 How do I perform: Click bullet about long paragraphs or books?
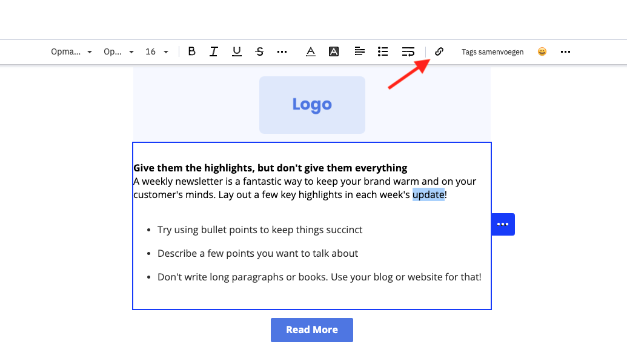click(x=319, y=277)
